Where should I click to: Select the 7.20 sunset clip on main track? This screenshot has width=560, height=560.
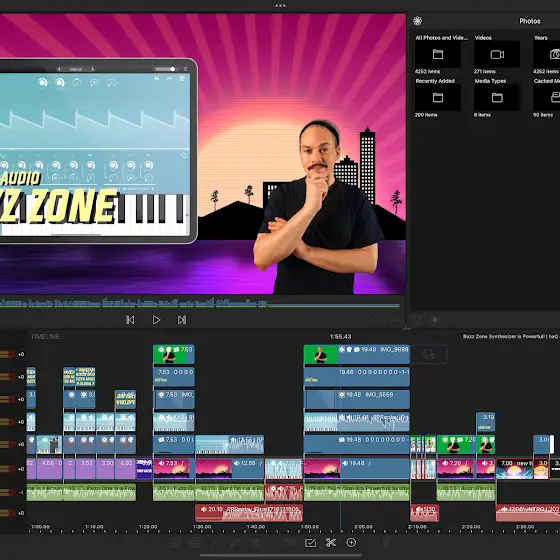pyautogui.click(x=456, y=469)
